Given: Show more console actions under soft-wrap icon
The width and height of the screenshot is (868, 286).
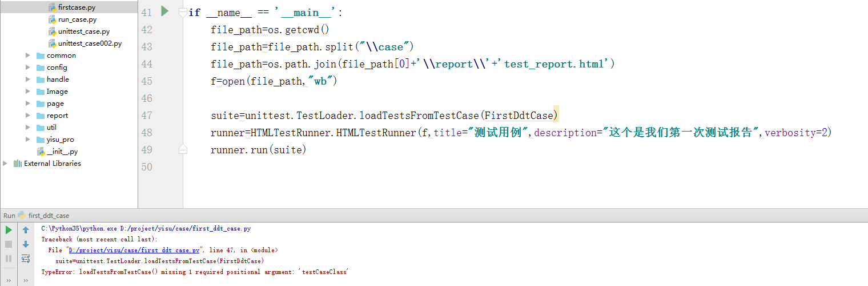Looking at the screenshot, I should click(26, 280).
